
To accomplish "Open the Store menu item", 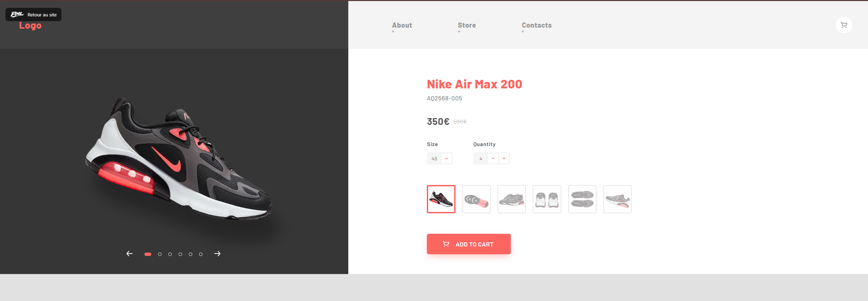I will click(x=467, y=25).
